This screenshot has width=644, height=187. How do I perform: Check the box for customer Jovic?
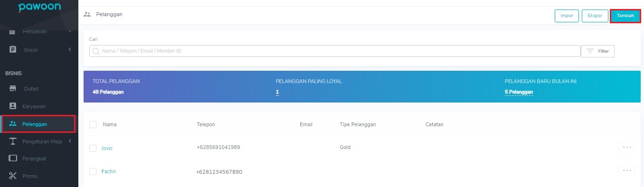pyautogui.click(x=93, y=148)
